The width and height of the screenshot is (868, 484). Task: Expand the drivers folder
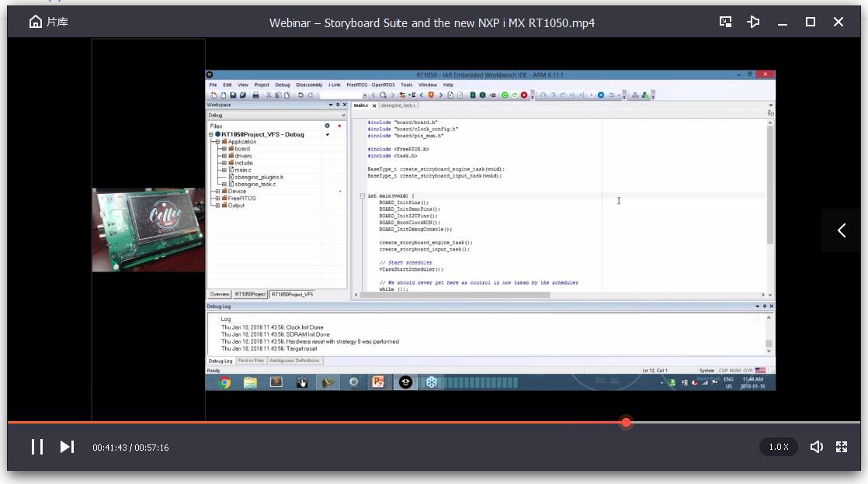tap(224, 156)
